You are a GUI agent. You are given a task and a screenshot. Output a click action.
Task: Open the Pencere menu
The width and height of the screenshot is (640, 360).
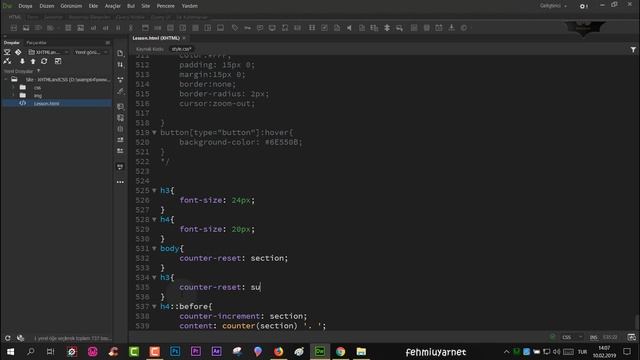point(166,6)
